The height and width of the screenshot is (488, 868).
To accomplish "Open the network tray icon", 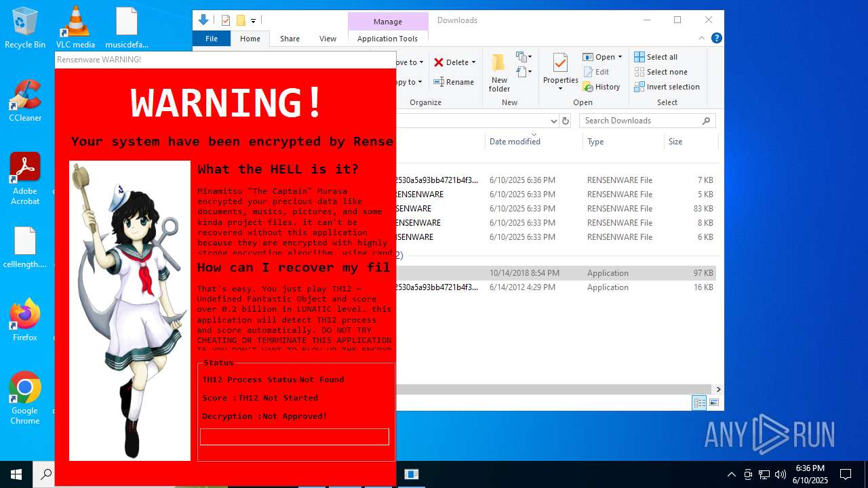I will [764, 474].
